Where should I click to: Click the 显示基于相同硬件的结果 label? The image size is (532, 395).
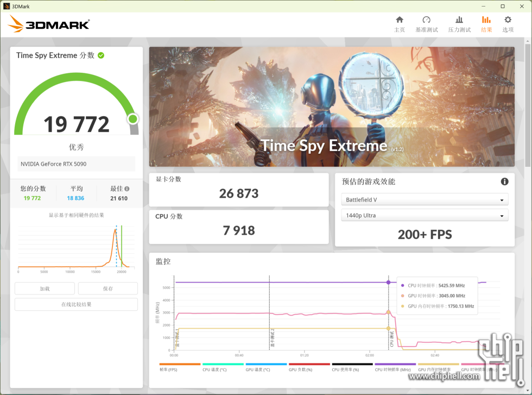pyautogui.click(x=77, y=215)
